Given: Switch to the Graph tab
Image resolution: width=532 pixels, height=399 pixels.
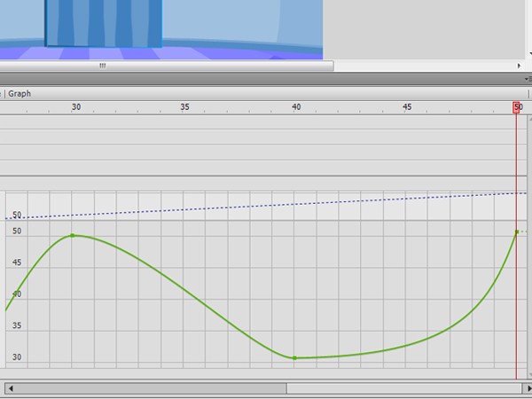Looking at the screenshot, I should 20,93.
